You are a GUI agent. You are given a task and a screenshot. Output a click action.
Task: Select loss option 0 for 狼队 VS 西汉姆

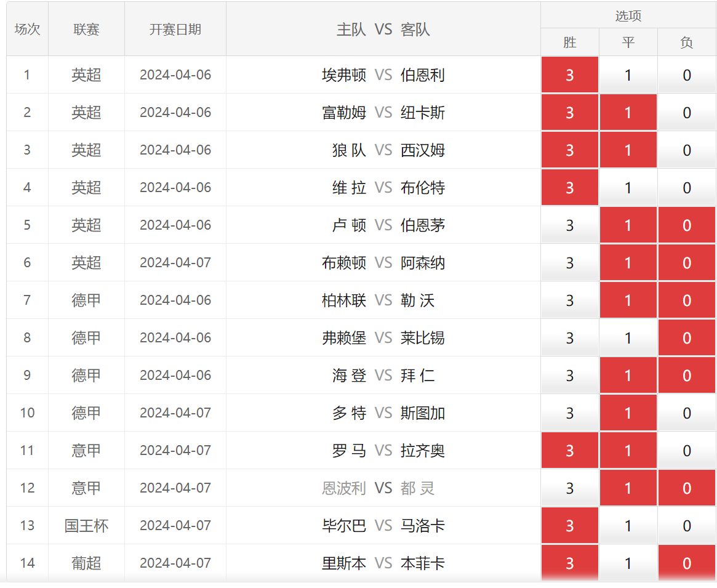(686, 150)
